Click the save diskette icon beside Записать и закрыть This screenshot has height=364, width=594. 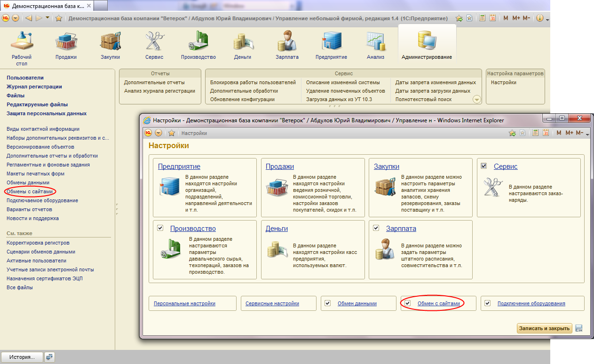[579, 328]
